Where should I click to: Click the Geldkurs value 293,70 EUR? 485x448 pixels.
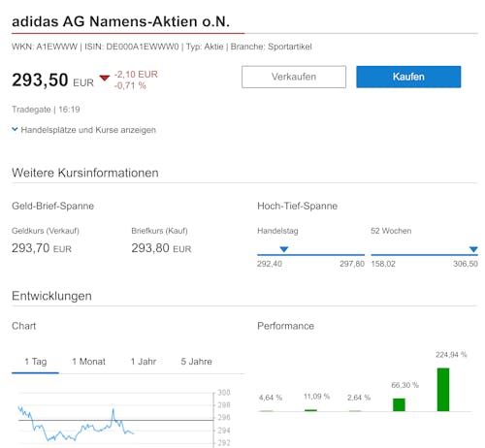(x=42, y=248)
